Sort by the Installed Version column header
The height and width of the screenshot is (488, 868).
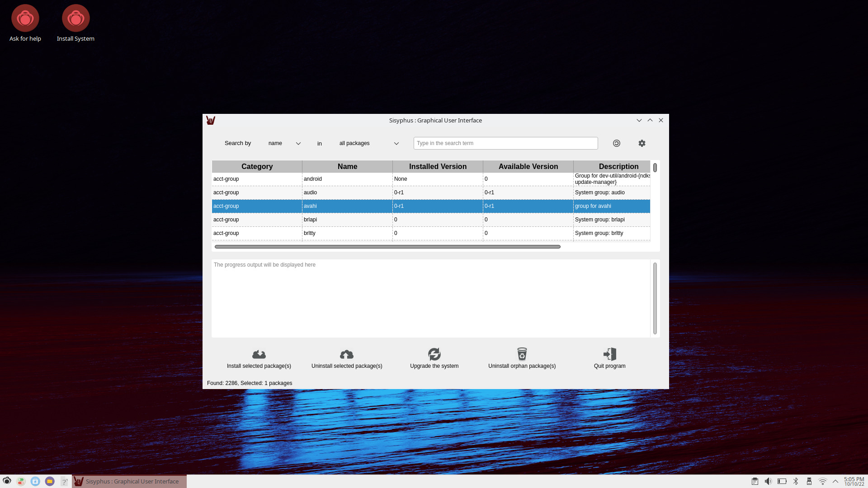438,166
